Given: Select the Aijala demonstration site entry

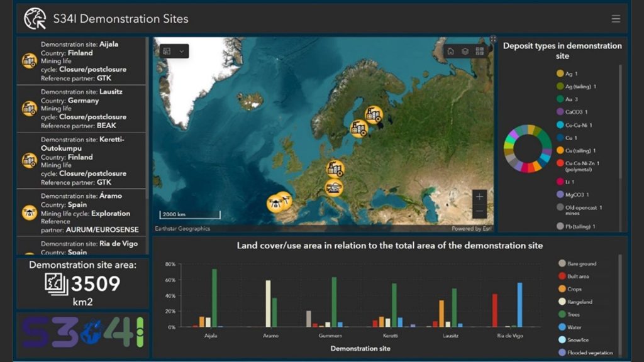Looking at the screenshot, I should pos(80,61).
